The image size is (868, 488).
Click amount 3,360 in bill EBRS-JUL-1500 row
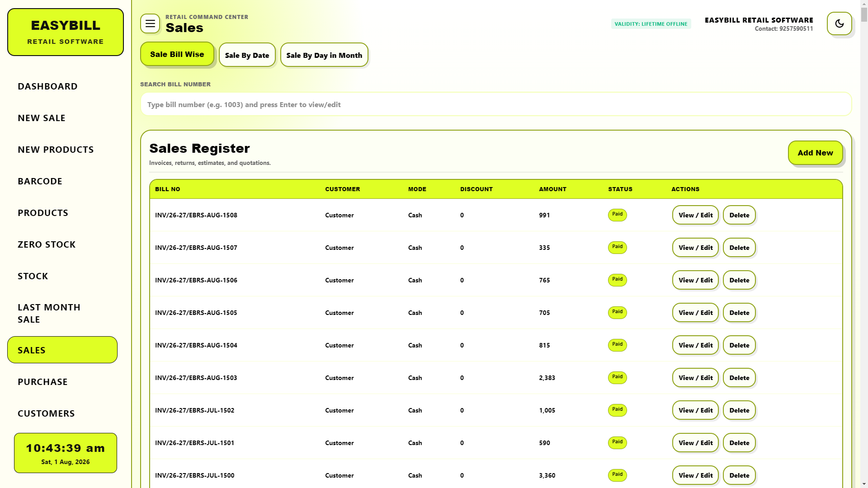547,475
